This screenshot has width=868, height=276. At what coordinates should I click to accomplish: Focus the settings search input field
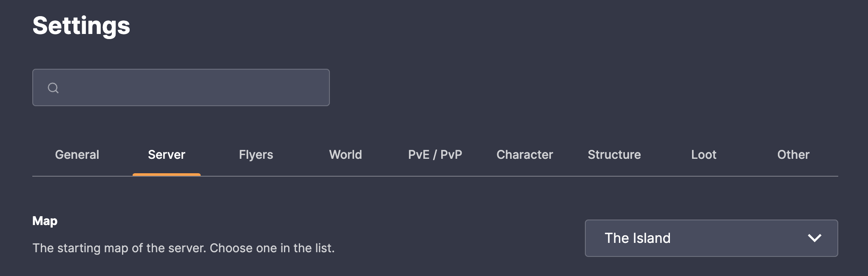(x=181, y=87)
